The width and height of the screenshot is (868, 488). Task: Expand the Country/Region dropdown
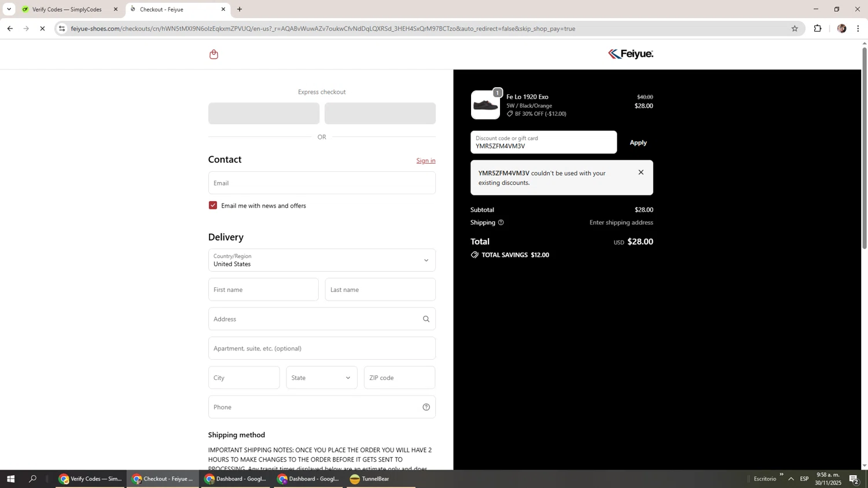point(322,260)
